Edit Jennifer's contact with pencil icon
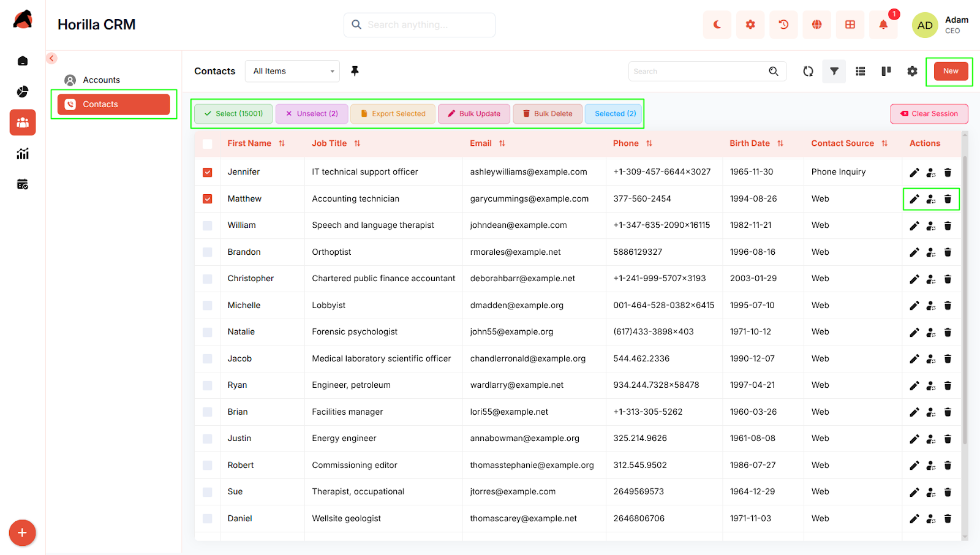980x555 pixels. [914, 173]
